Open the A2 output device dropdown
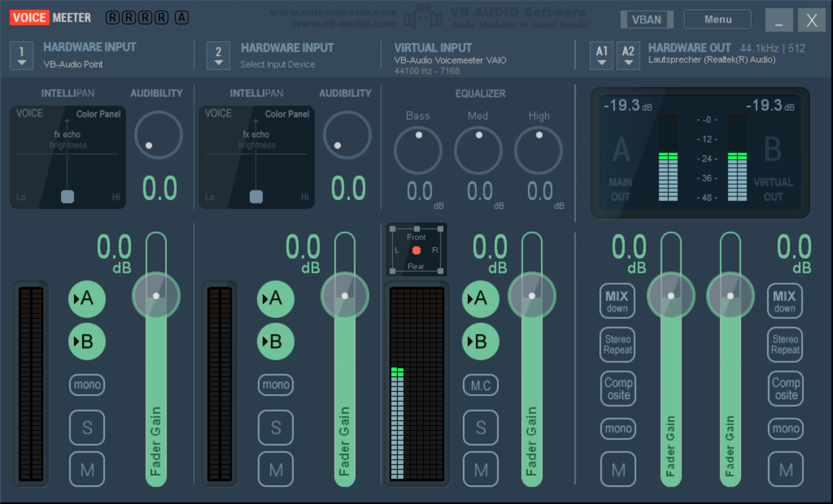Viewport: 833px width, 504px height. [628, 55]
